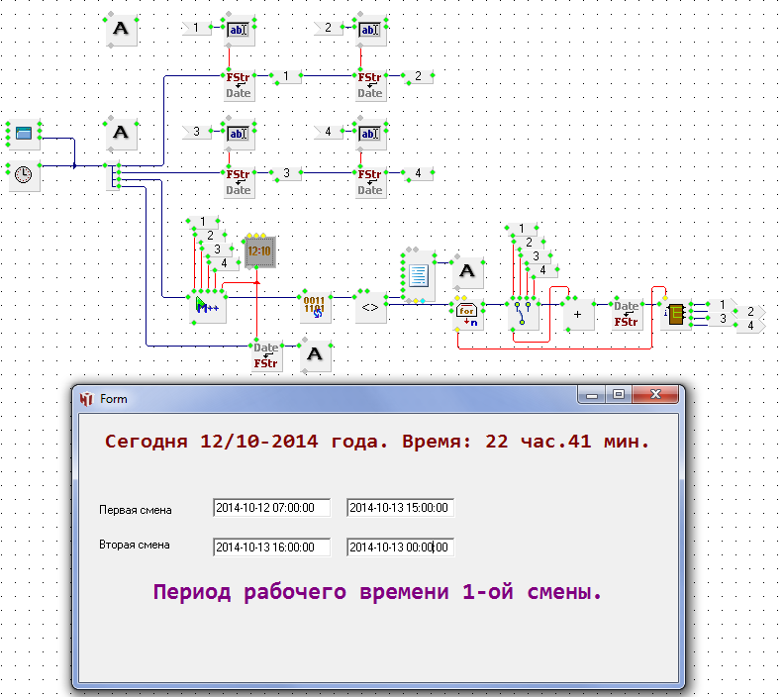Viewport: 784px width, 697px height.
Task: Select the plus math component
Action: 576,312
